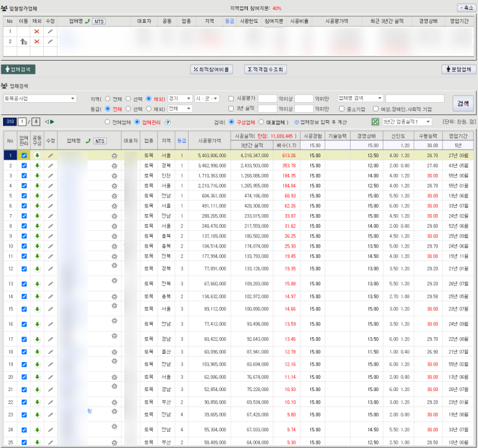Image resolution: width=478 pixels, height=448 pixels.
Task: Click the green phone icon in the top table header
Action: click(x=87, y=21)
